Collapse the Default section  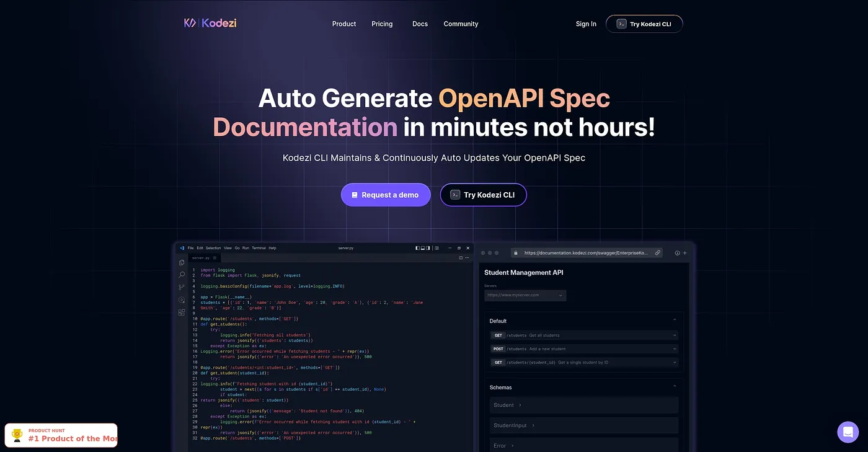675,321
